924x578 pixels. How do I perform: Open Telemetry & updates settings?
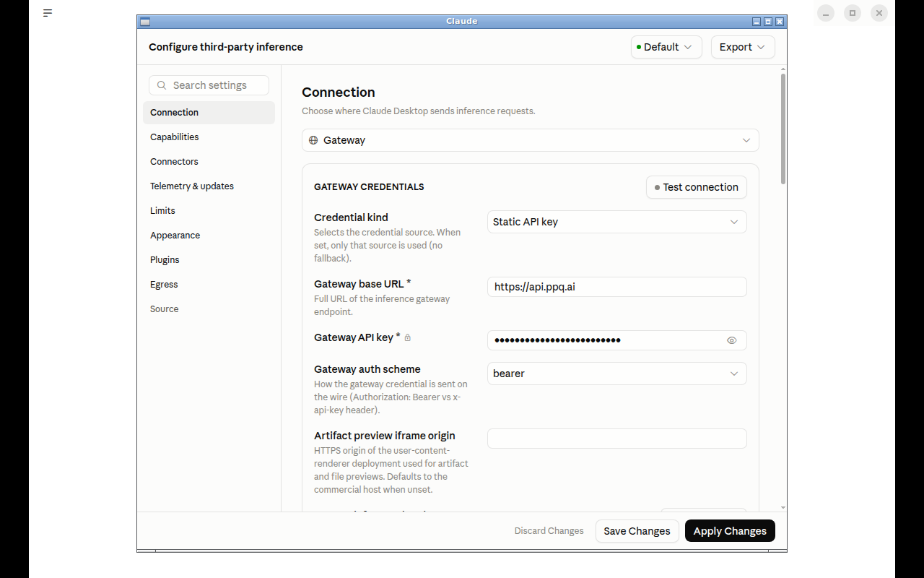coord(209,186)
